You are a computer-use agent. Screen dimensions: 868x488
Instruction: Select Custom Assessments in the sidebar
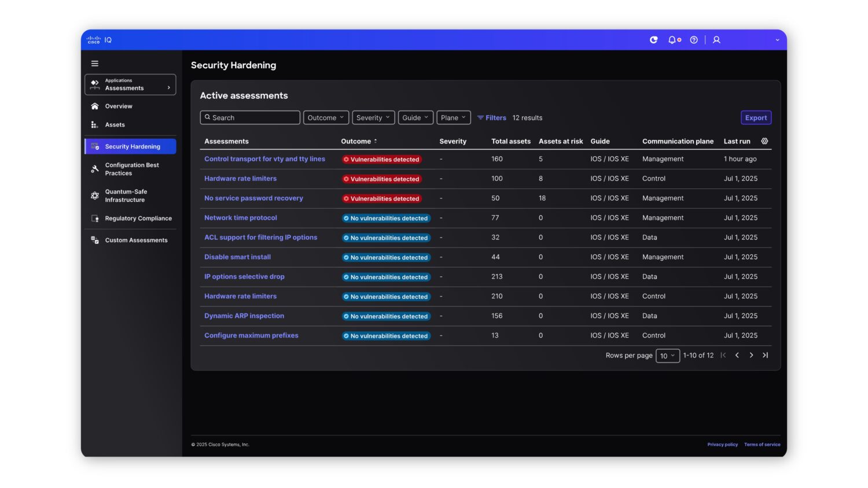136,240
